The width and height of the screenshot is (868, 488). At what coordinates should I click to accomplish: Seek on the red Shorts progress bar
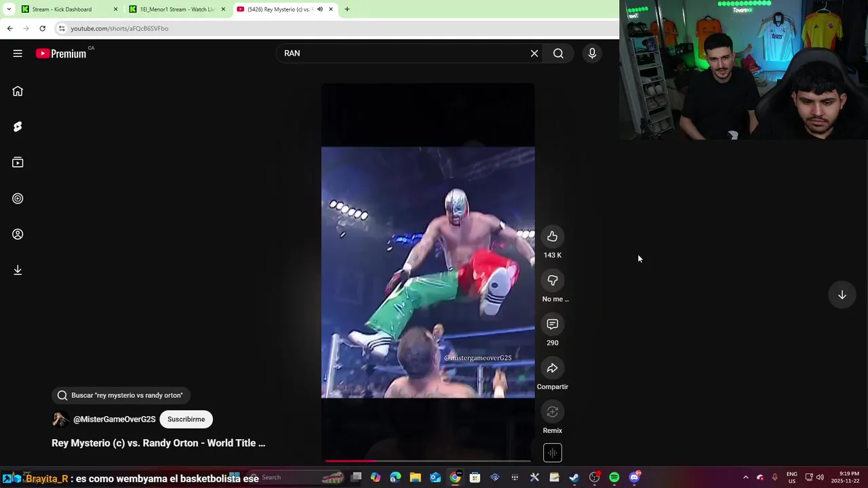pos(428,461)
